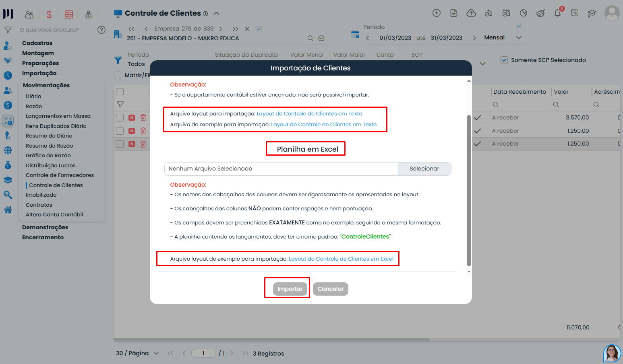Viewport: 623px width, 364px height.
Task: Go to next company with single right arrow
Action: tap(220, 29)
